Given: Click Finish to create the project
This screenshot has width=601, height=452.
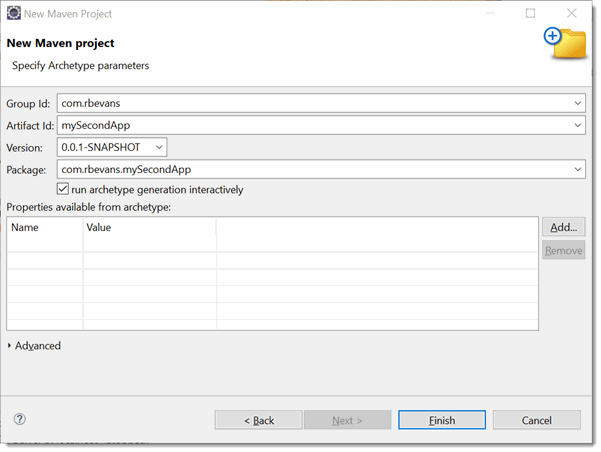Looking at the screenshot, I should 442,420.
